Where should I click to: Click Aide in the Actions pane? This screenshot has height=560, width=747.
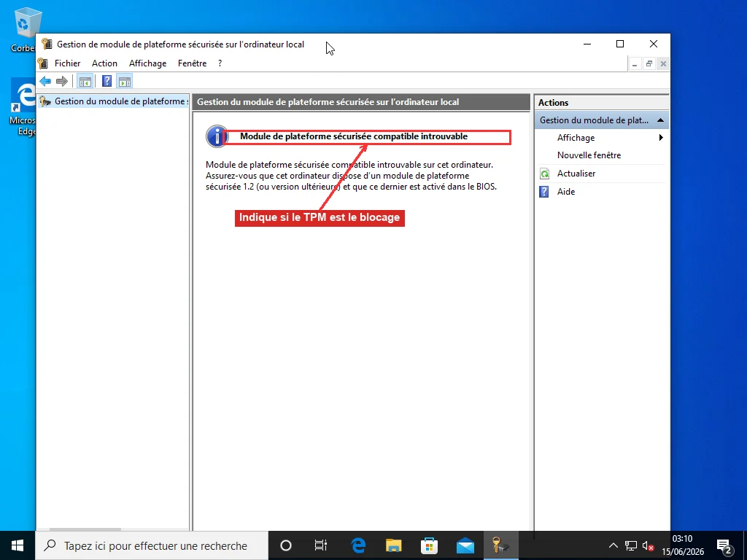pos(566,192)
